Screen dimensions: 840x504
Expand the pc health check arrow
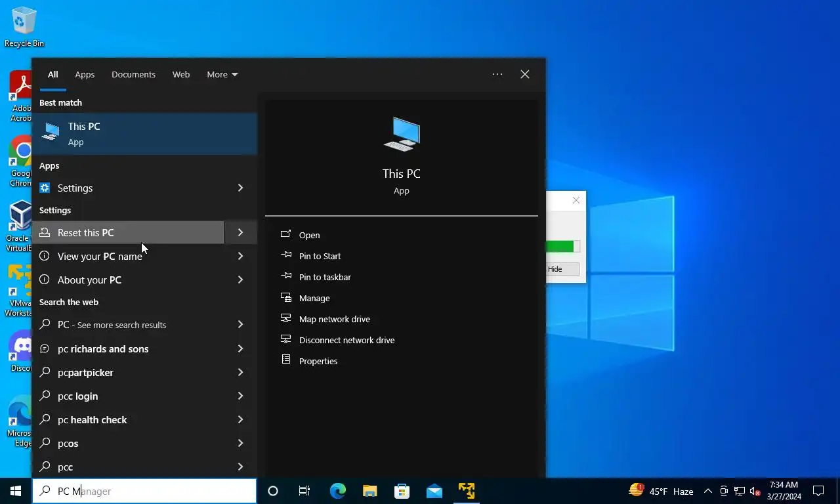[240, 419]
